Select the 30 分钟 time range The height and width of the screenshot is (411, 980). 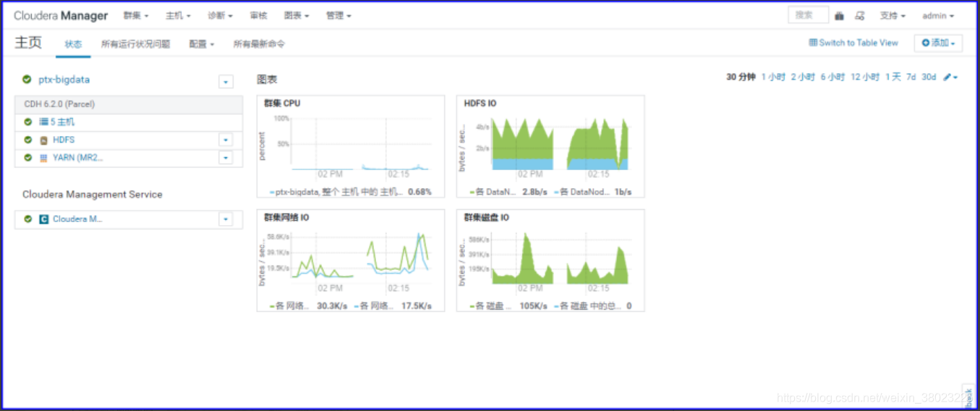(741, 77)
